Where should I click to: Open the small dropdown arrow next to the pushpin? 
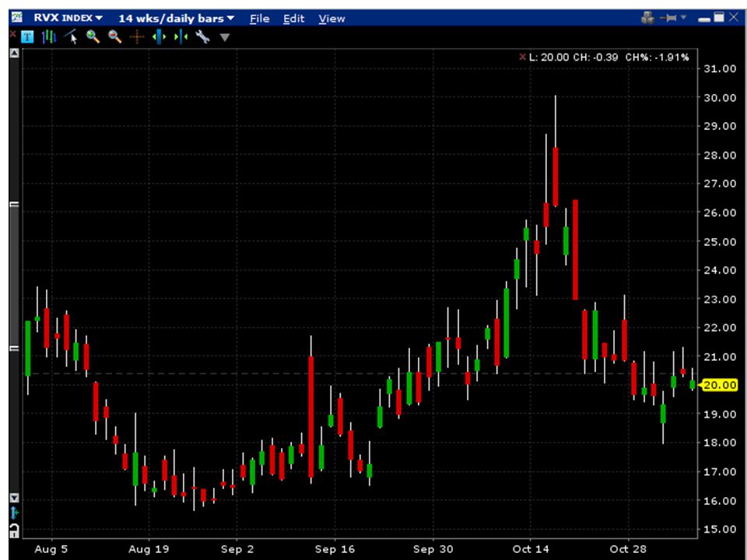683,18
